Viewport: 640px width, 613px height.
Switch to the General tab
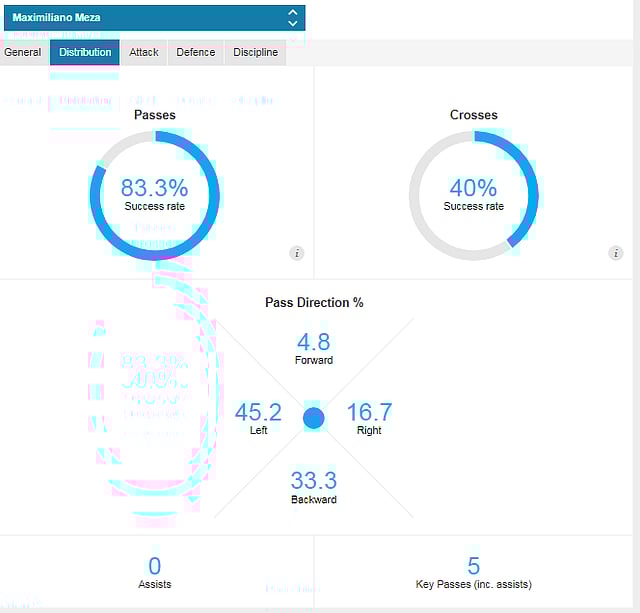point(23,52)
